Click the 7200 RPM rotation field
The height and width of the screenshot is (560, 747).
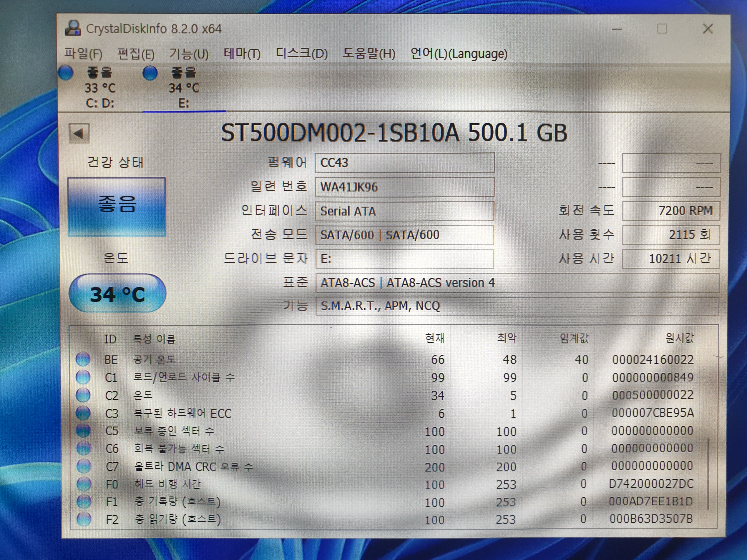pyautogui.click(x=671, y=211)
